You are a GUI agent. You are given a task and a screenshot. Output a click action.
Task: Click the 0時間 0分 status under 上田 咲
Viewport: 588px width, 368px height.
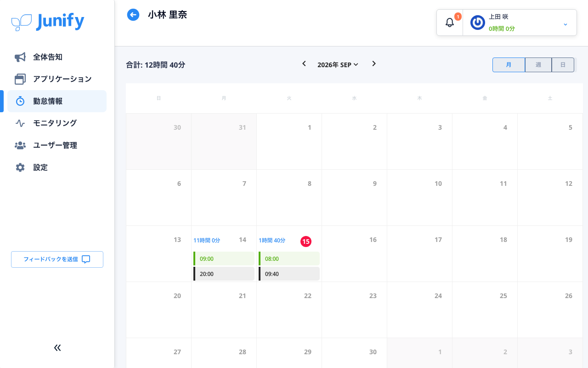(x=502, y=29)
